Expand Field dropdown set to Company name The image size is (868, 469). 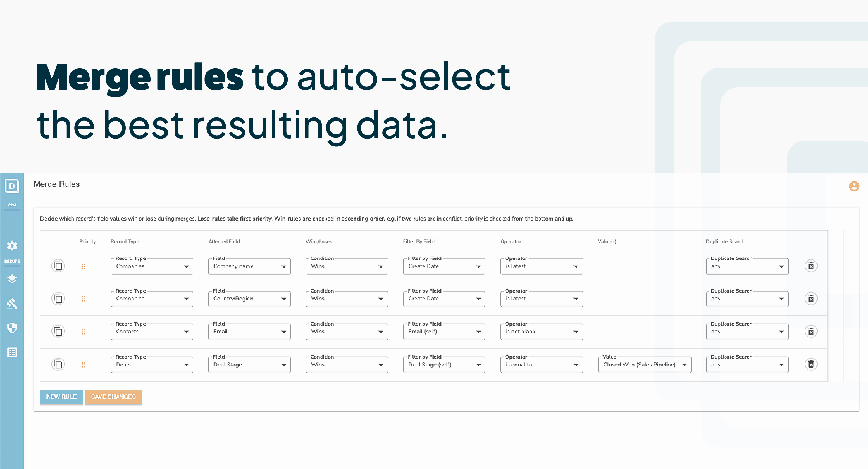[249, 266]
